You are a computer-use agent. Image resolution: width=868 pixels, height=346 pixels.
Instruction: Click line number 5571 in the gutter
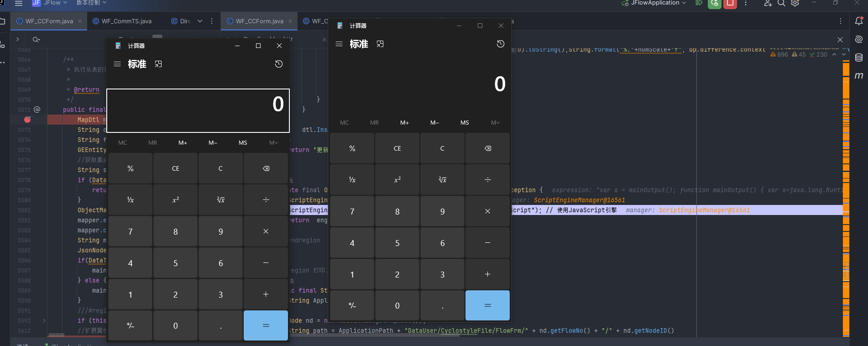tap(24, 110)
